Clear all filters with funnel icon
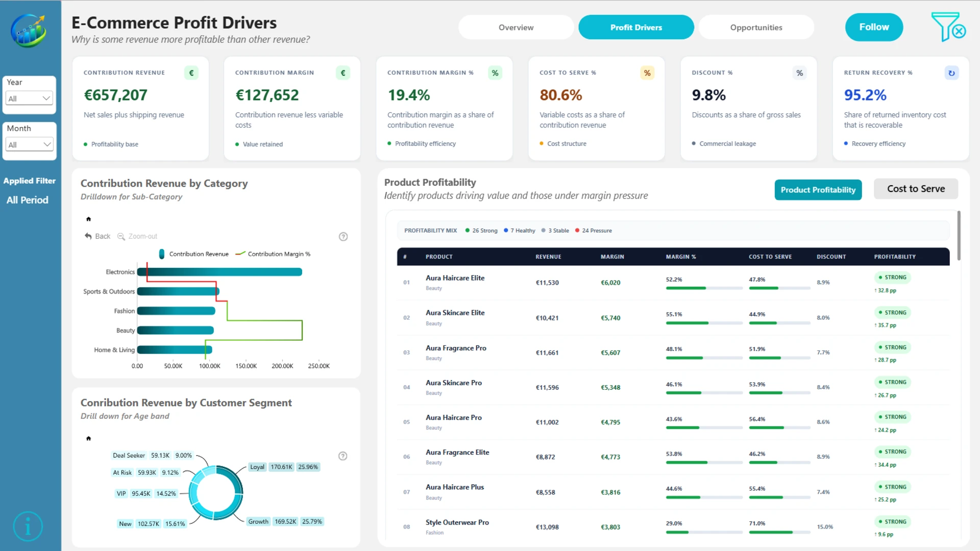Image resolution: width=980 pixels, height=551 pixels. (948, 27)
